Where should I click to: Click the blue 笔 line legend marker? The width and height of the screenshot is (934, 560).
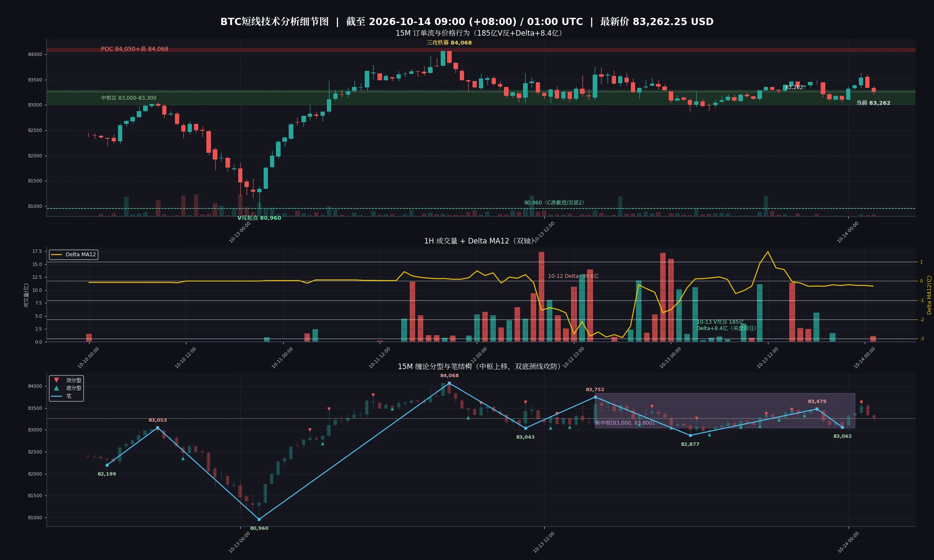(56, 396)
